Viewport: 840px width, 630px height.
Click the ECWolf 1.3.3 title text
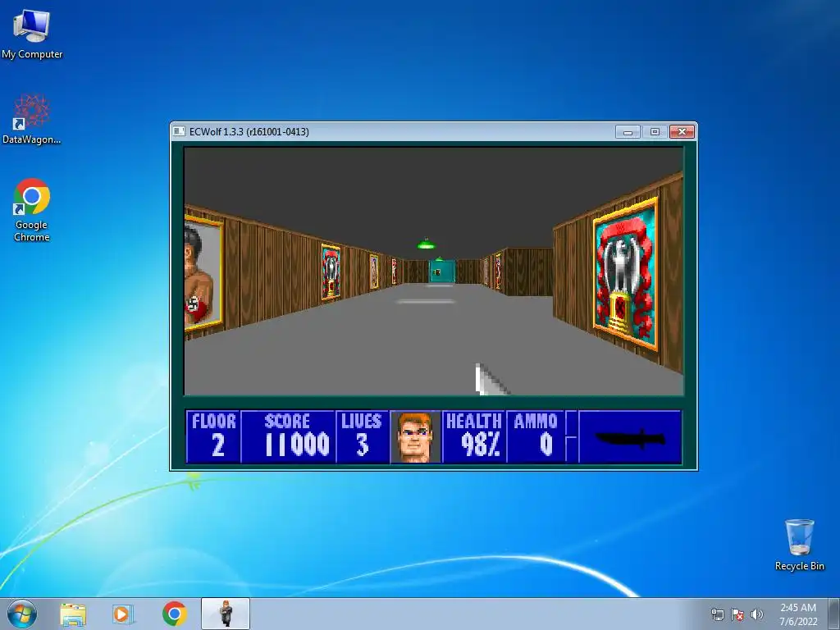tap(249, 132)
